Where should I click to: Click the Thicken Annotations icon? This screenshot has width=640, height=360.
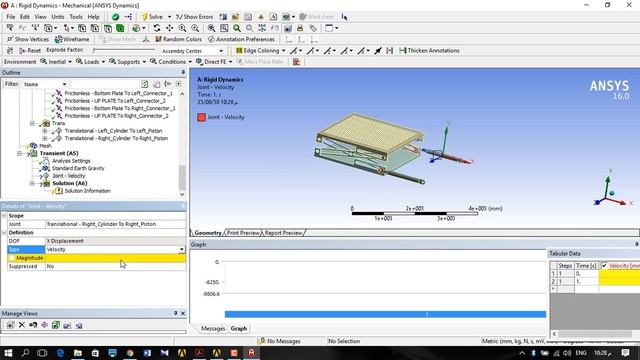pos(402,51)
